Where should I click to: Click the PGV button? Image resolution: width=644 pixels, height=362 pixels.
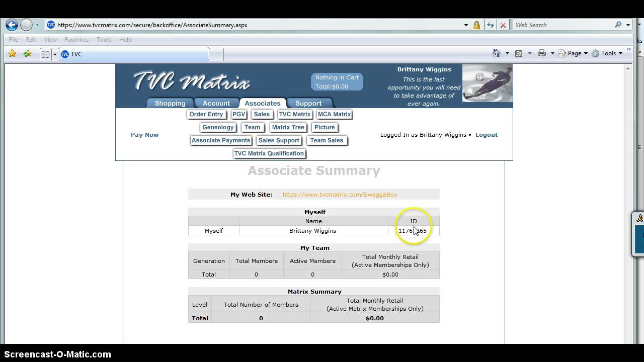[x=238, y=114]
